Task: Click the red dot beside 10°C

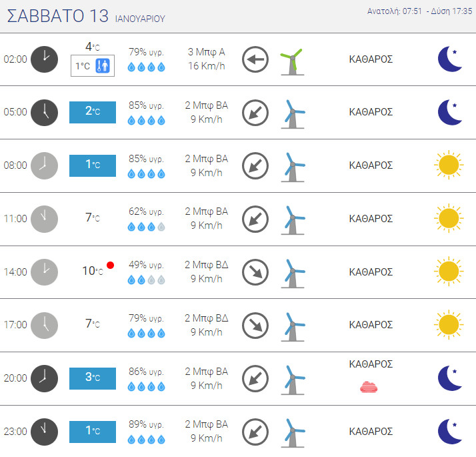Action: 110,266
